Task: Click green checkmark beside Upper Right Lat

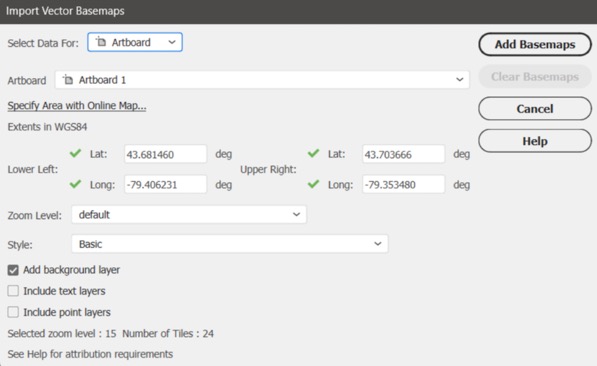Action: [313, 153]
